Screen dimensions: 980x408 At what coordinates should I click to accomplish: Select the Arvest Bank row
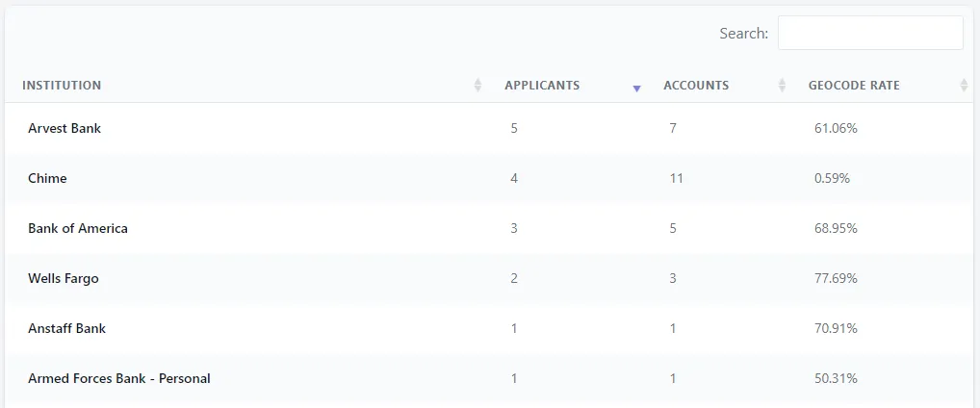click(64, 128)
